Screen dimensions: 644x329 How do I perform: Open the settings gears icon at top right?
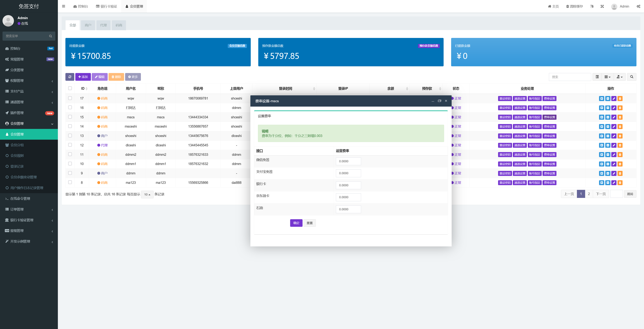coord(638,6)
